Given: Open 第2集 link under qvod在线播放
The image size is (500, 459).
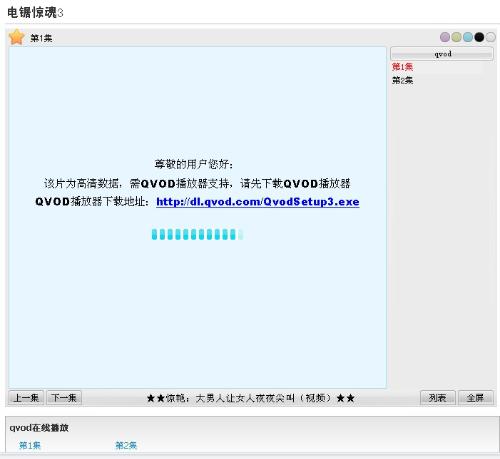Looking at the screenshot, I should pos(126,445).
